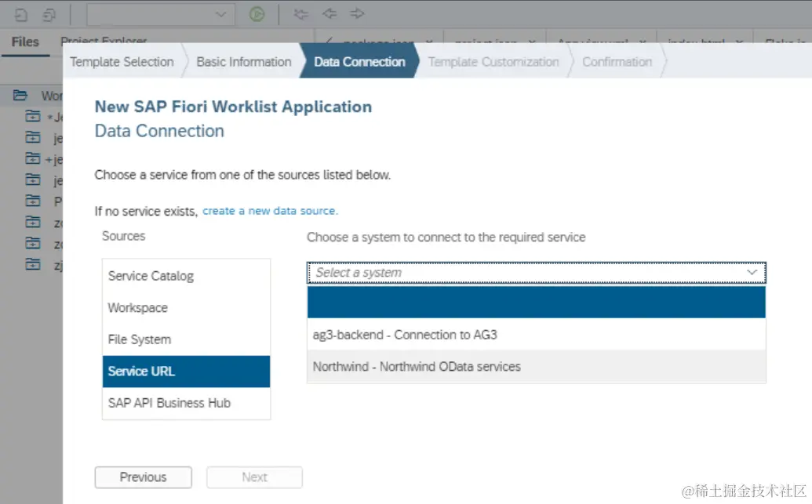The image size is (812, 504).
Task: Open 'create a new data source' link
Action: (x=270, y=211)
